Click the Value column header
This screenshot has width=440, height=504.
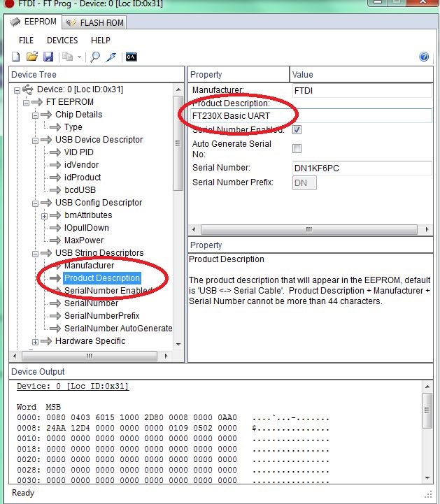[361, 75]
